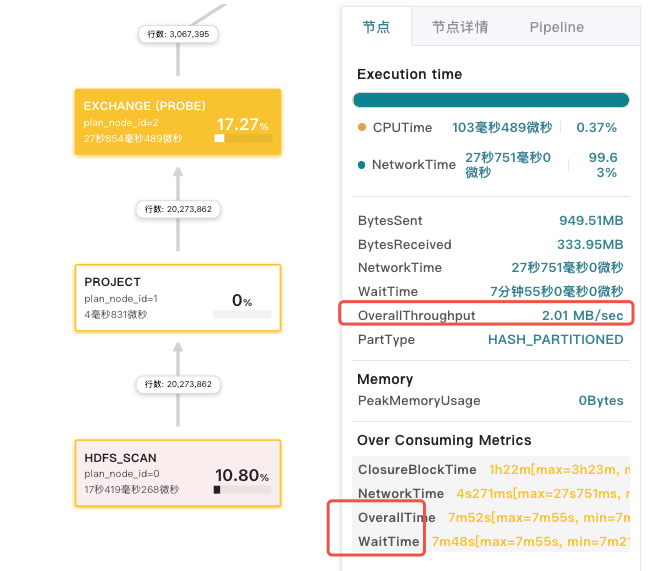
Task: Click the Execution time progress bar
Action: [490, 100]
